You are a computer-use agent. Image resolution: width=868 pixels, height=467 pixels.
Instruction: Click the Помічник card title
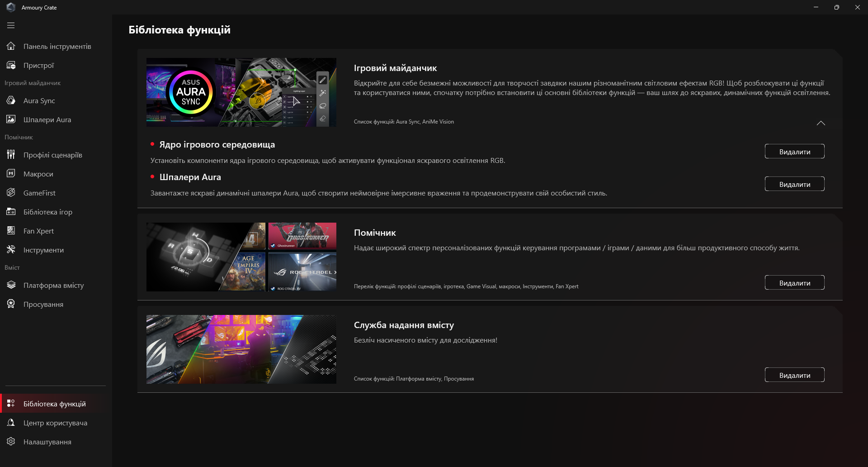[x=375, y=233]
